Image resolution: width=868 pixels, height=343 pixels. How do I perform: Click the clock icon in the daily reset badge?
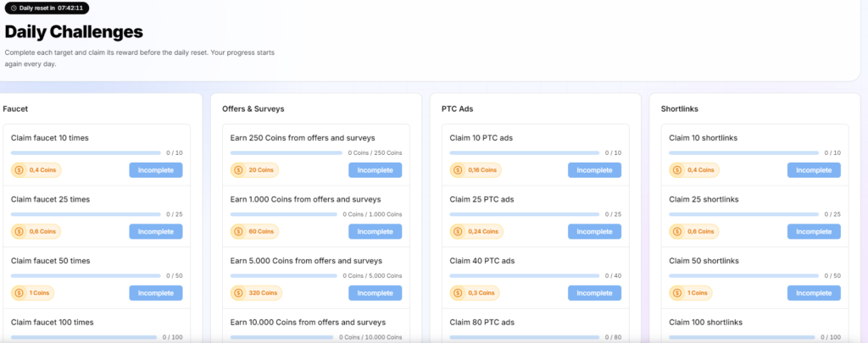(x=14, y=8)
